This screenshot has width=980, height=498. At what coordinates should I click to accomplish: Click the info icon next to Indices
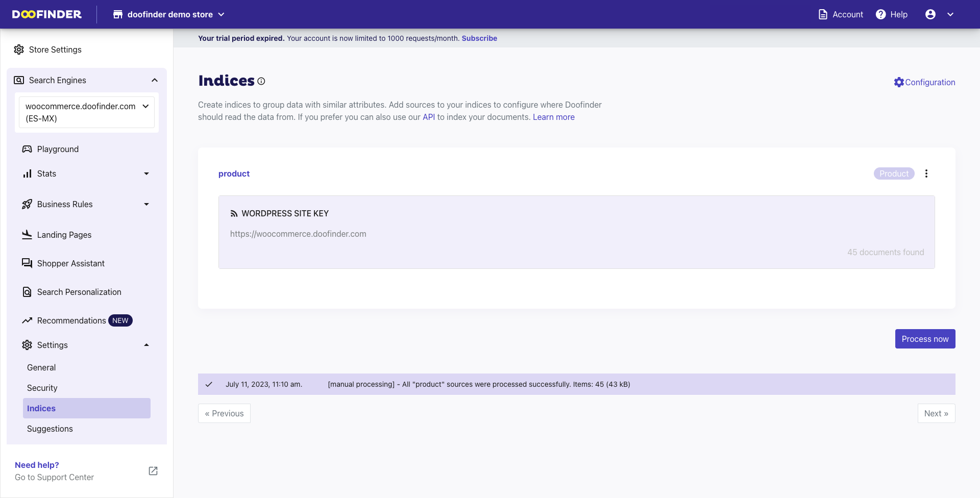[x=261, y=81]
